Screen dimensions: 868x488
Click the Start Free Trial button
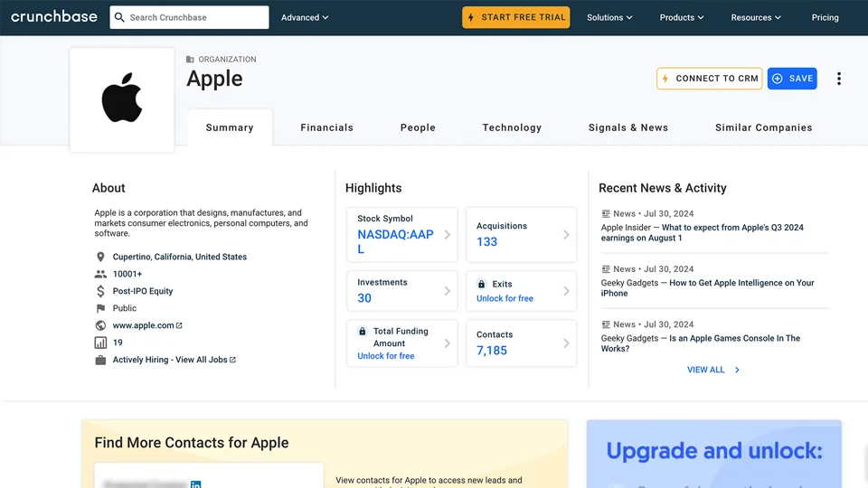516,17
